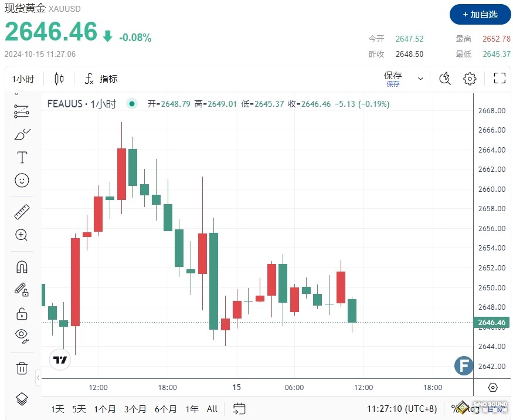
Task: Open the chart settings gear
Action: pos(470,78)
